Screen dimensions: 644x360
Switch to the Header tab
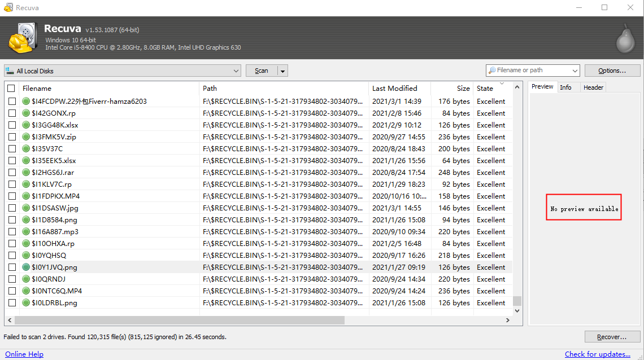(x=593, y=87)
